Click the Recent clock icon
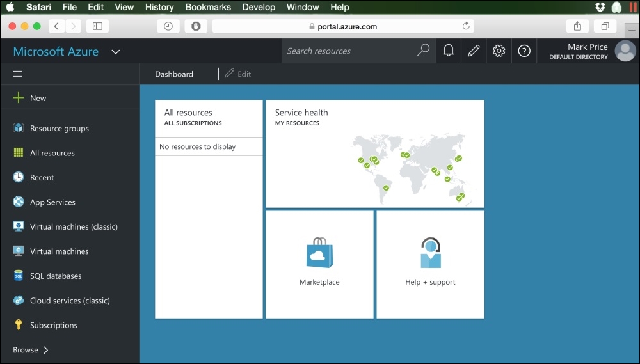 point(19,177)
